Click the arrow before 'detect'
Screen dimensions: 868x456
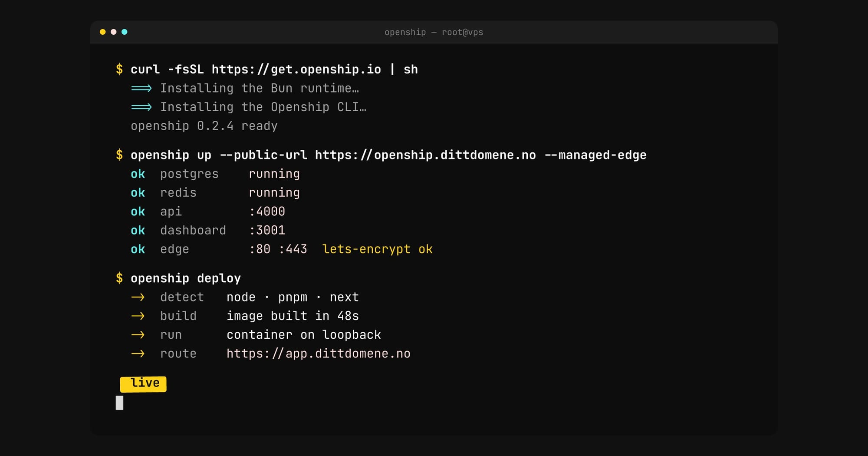coord(138,297)
